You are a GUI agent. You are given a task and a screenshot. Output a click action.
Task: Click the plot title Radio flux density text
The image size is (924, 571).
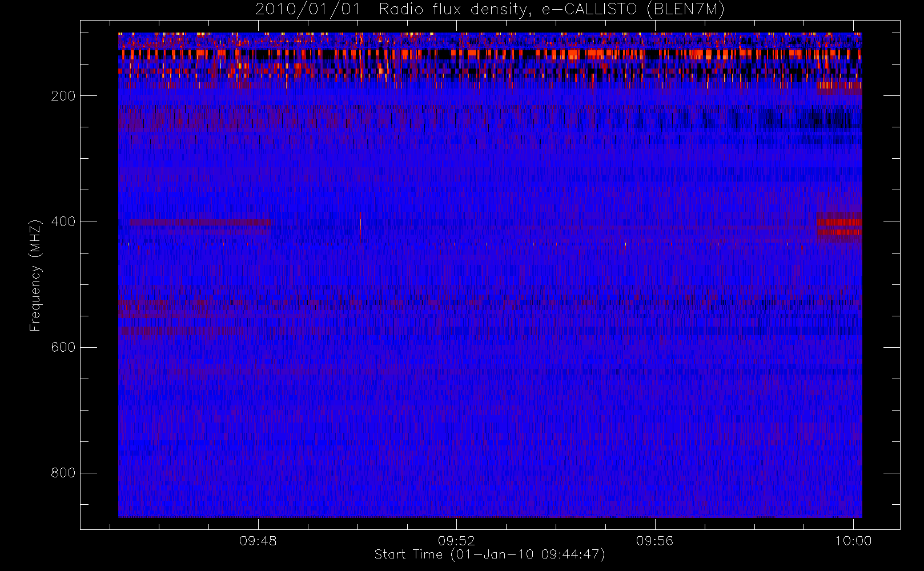[x=450, y=9]
